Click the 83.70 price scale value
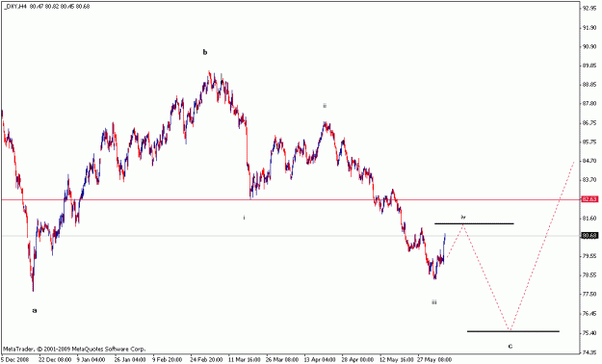This screenshot has width=602, height=364. pyautogui.click(x=589, y=180)
